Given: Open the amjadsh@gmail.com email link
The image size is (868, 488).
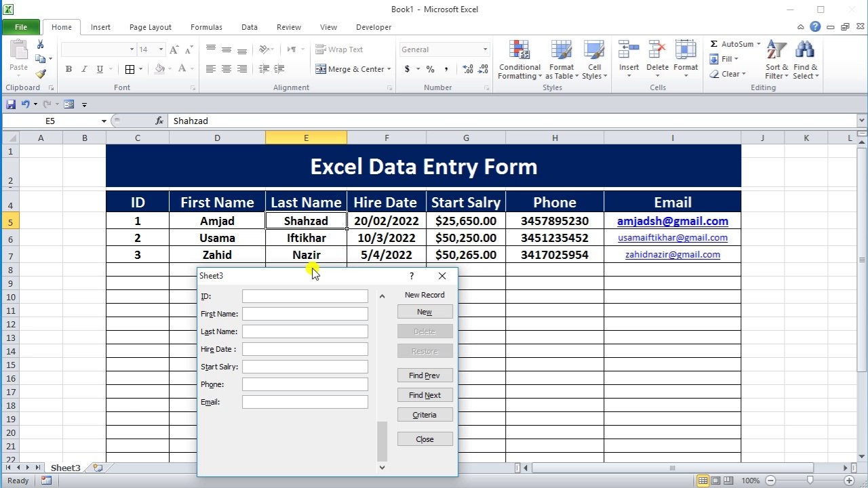Looking at the screenshot, I should [x=672, y=221].
